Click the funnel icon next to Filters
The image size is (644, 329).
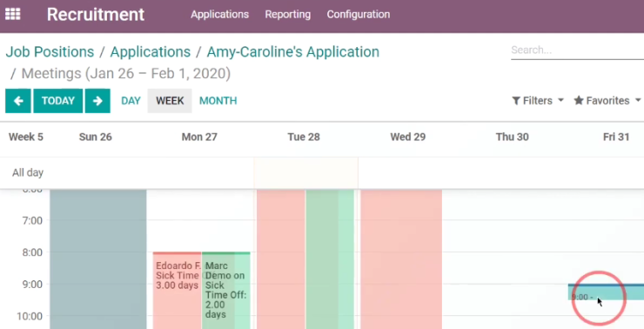(516, 101)
